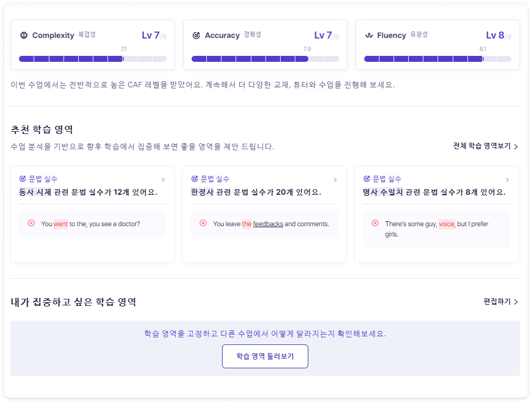Click the Complexity brain icon
This screenshot has height=403, width=532.
point(24,35)
